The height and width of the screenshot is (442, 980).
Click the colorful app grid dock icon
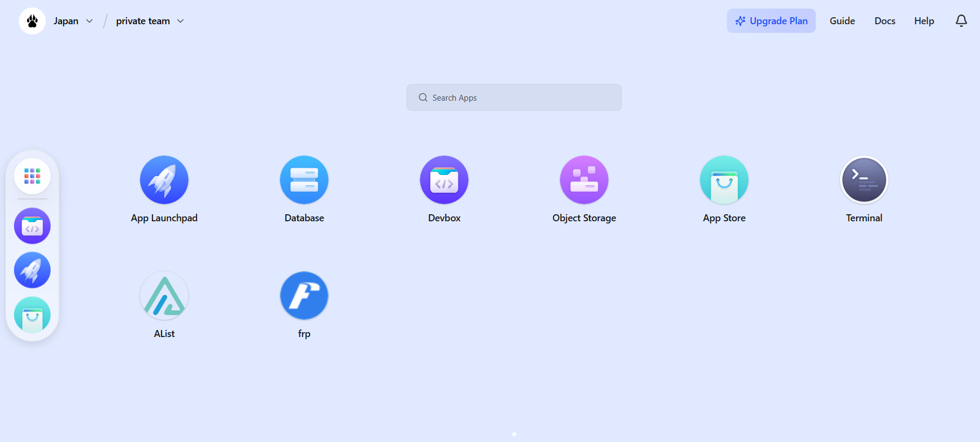[32, 176]
